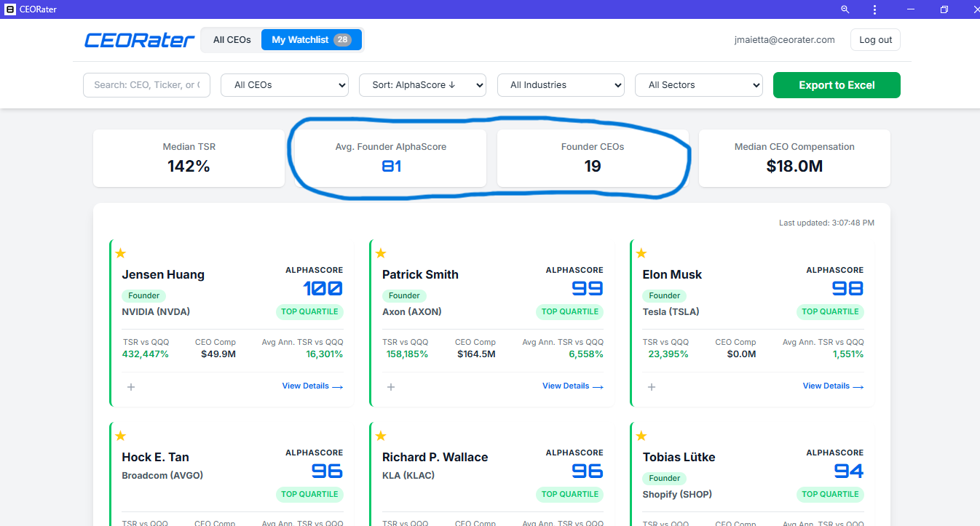The width and height of the screenshot is (980, 526).
Task: Click the Avg. Founder AlphaScore stat card
Action: point(391,158)
